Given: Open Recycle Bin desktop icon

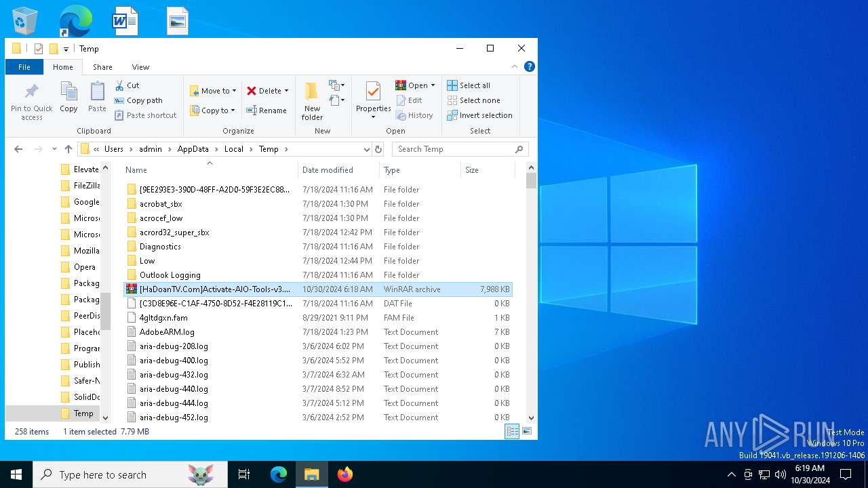Looking at the screenshot, I should (x=25, y=21).
